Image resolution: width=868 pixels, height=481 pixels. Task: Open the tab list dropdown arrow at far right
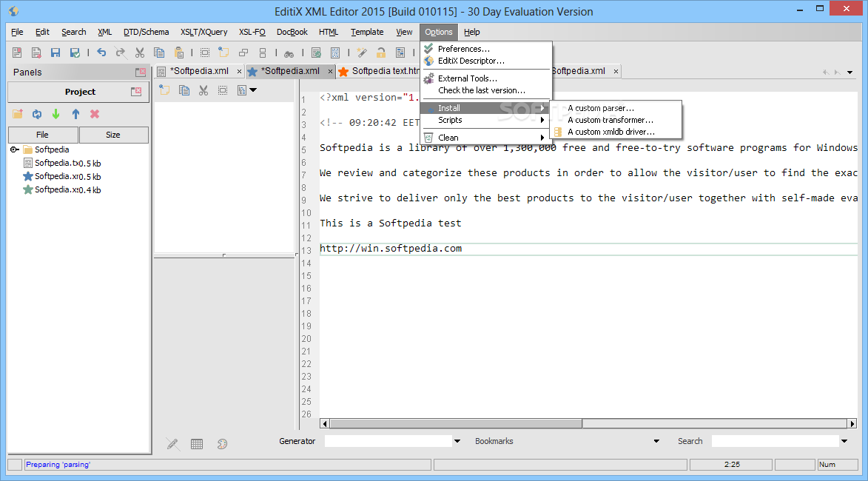tap(850, 72)
